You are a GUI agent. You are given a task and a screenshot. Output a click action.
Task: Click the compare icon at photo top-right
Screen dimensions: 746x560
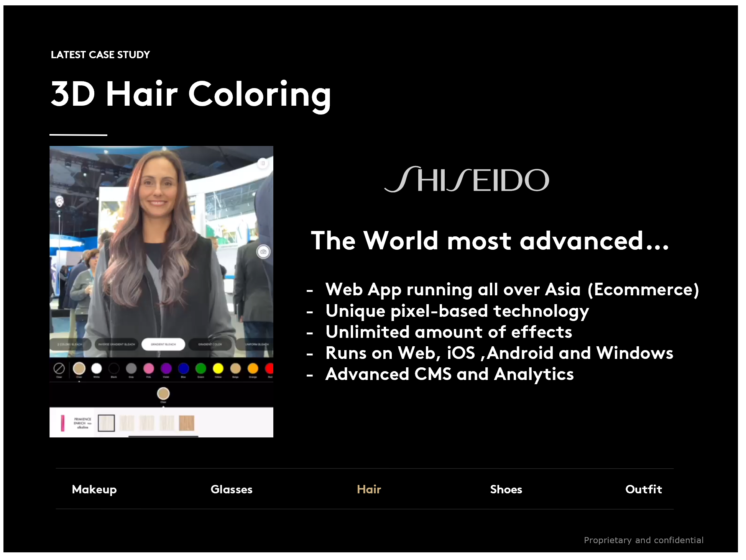pos(263,163)
